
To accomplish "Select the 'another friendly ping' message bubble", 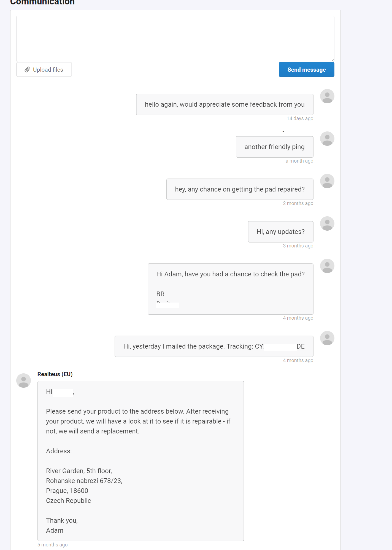I will 274,147.
